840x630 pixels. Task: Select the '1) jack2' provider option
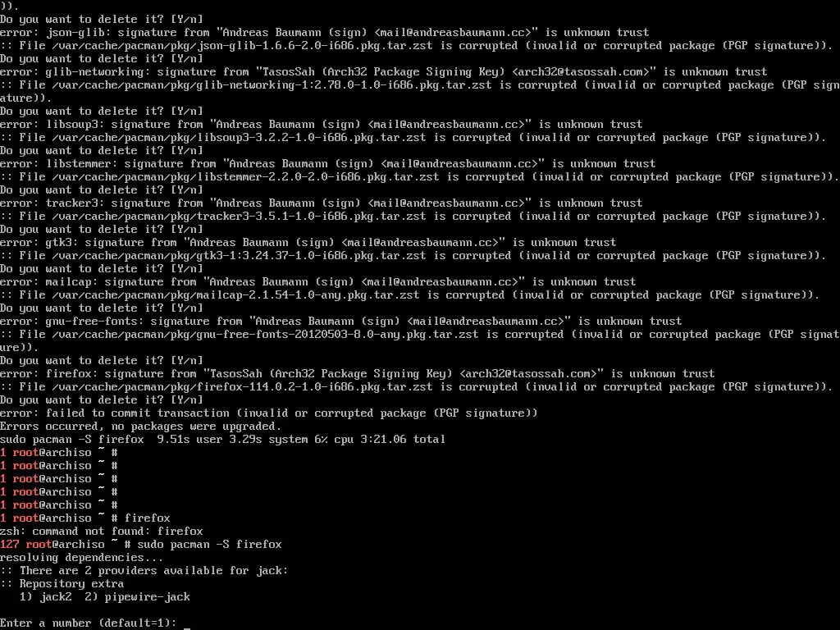[46, 597]
